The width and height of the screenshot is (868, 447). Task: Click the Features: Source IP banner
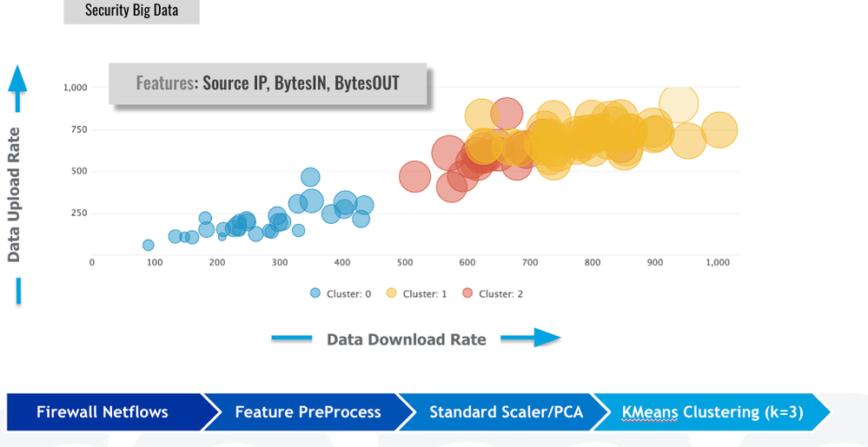click(268, 83)
